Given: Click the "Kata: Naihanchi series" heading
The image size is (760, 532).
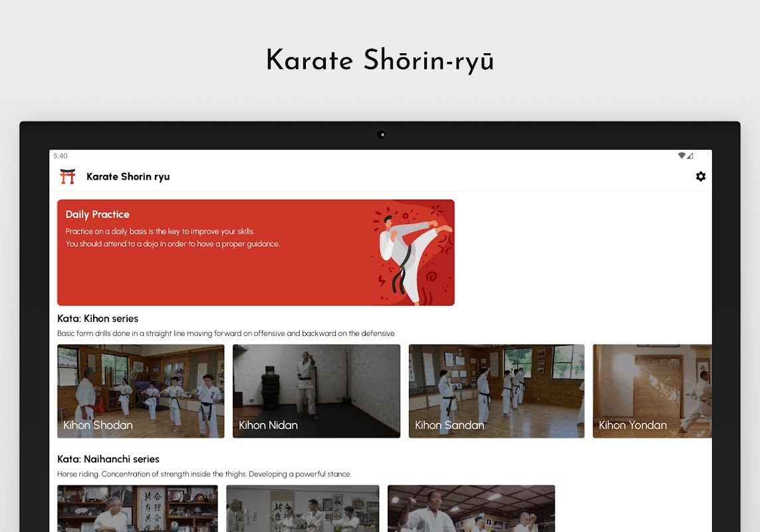Looking at the screenshot, I should [108, 460].
